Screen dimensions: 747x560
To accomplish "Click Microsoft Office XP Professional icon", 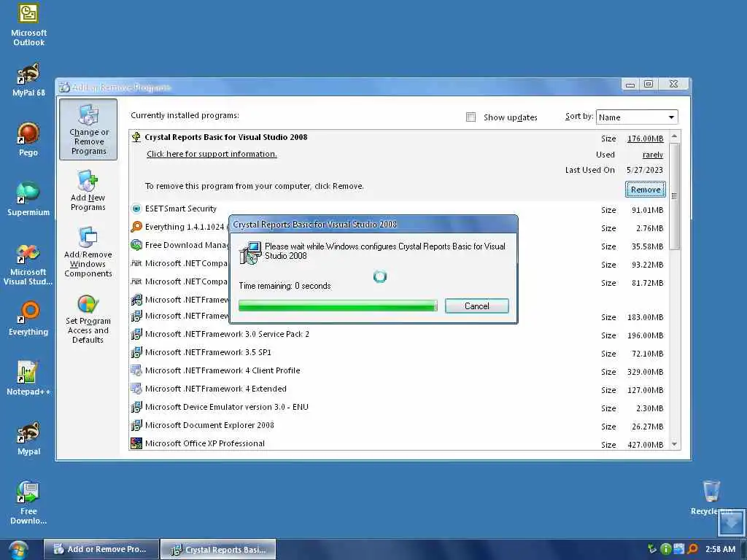I will 136,443.
